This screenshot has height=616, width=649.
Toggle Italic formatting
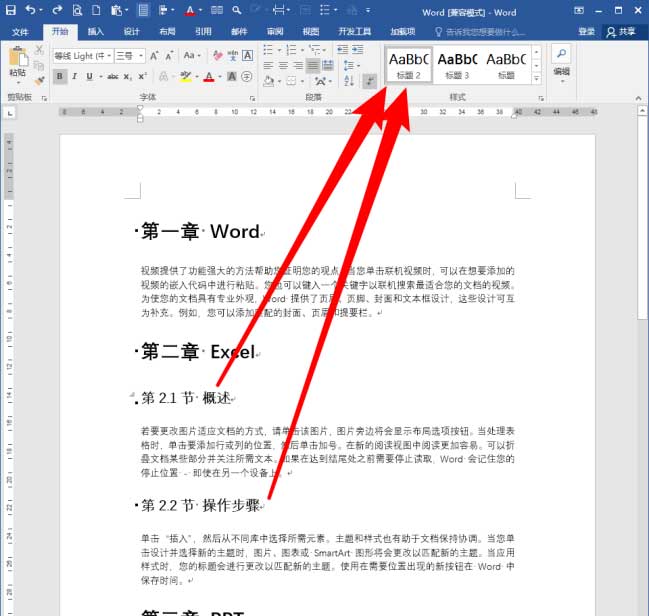pyautogui.click(x=76, y=77)
